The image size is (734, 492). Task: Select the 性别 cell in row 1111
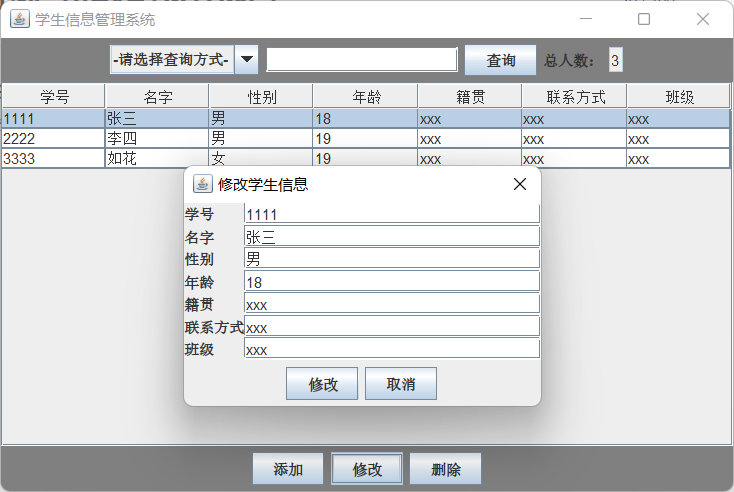261,118
